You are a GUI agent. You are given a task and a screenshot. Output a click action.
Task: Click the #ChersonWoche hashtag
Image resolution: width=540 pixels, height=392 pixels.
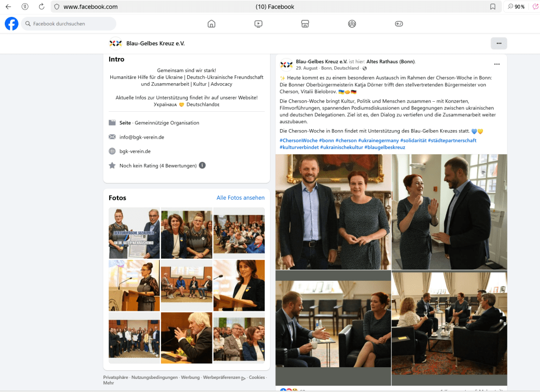click(x=298, y=141)
